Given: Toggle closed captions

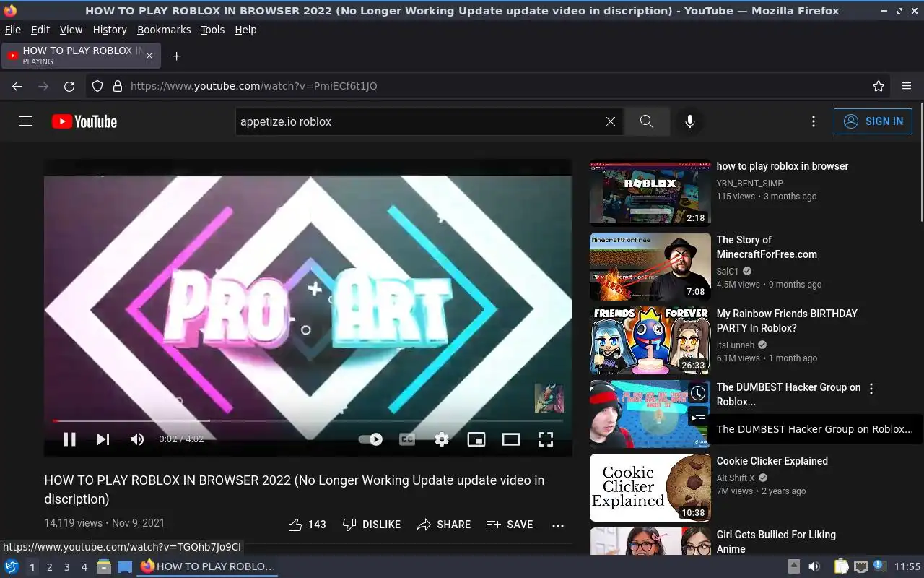Looking at the screenshot, I should click(407, 439).
